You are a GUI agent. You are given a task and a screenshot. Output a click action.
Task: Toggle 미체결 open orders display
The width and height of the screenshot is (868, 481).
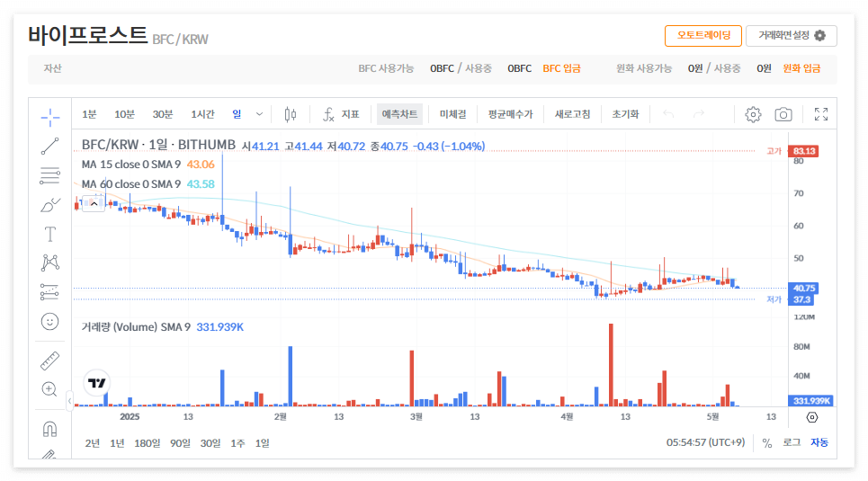pyautogui.click(x=452, y=114)
